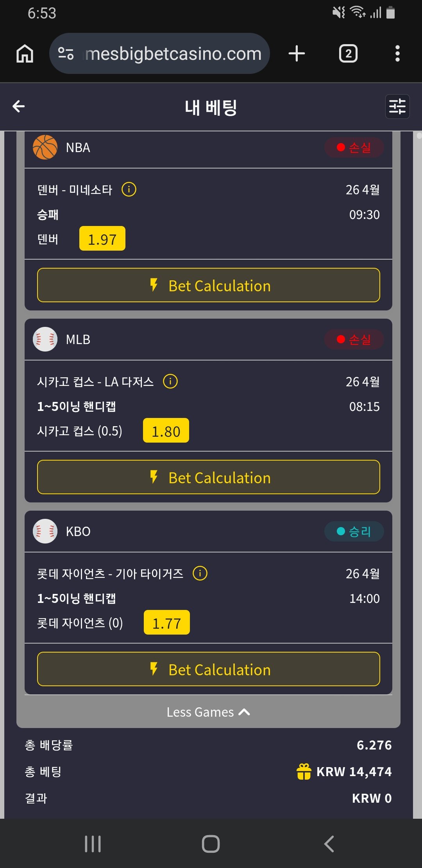
Task: Open the bet filter settings icon
Action: click(x=397, y=106)
